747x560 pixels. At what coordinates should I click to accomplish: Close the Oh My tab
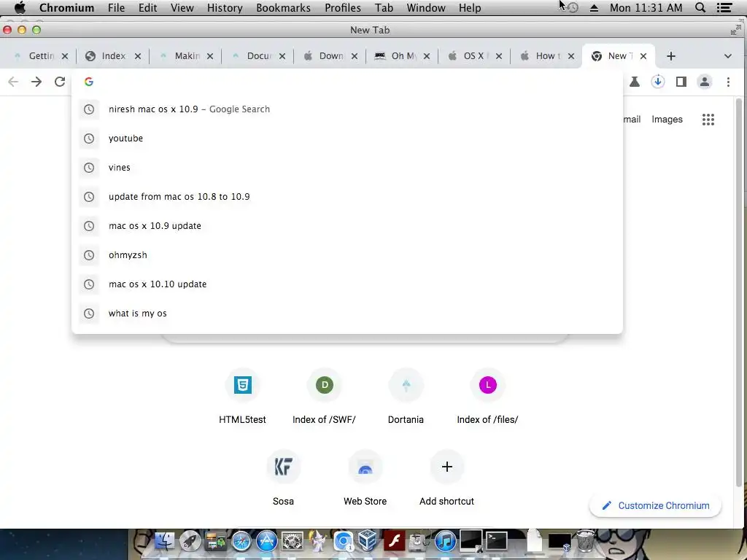click(x=426, y=56)
